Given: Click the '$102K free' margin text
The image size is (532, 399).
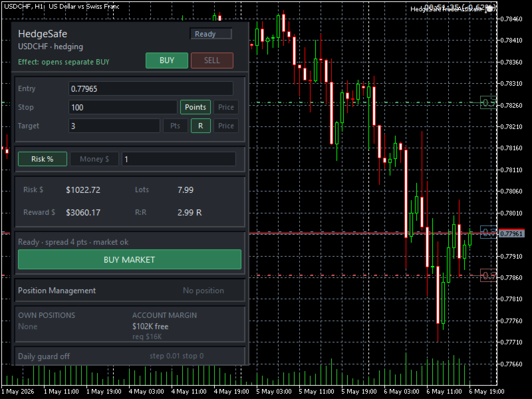Looking at the screenshot, I should tap(150, 327).
